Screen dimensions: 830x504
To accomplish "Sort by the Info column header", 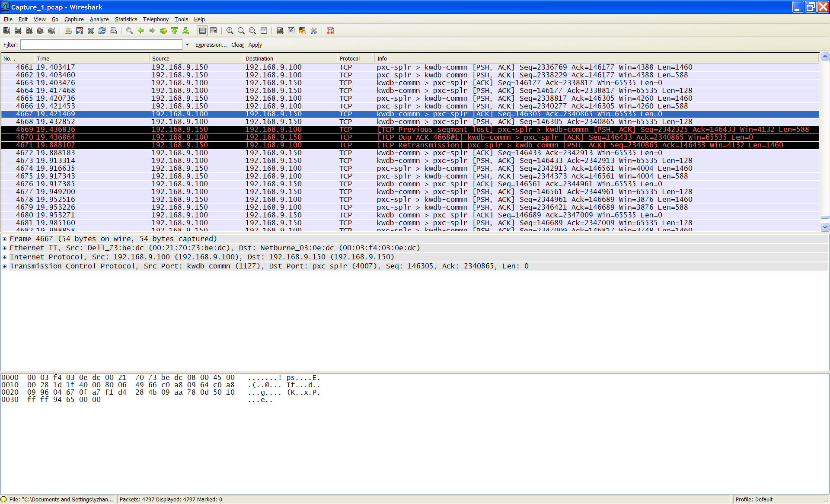I will pyautogui.click(x=597, y=58).
